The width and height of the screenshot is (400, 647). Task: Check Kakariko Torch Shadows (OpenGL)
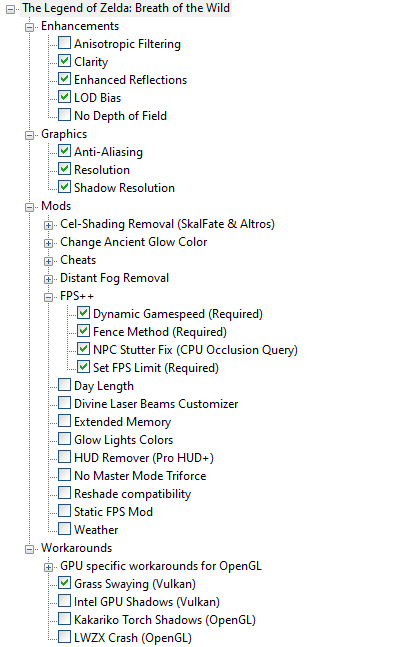(x=64, y=619)
